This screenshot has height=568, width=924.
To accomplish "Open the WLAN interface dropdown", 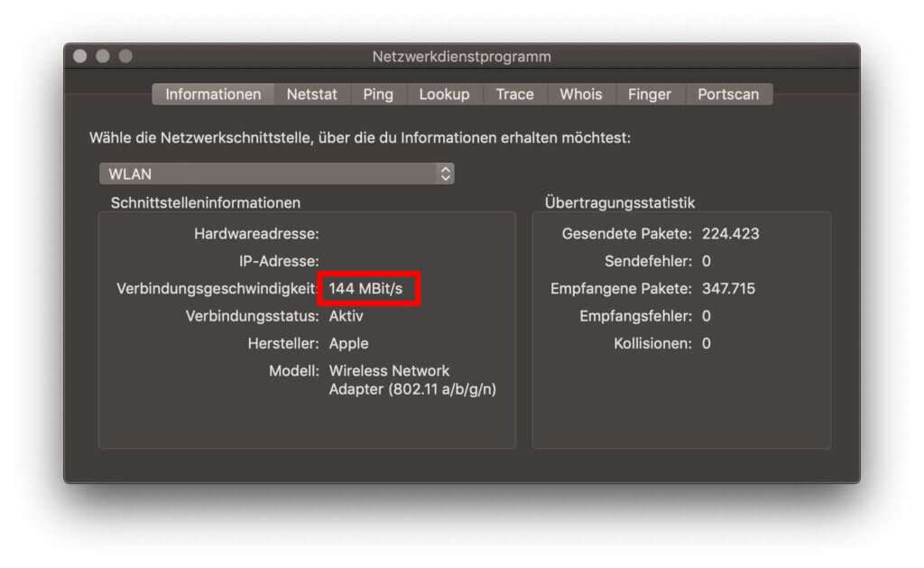I will tap(271, 173).
